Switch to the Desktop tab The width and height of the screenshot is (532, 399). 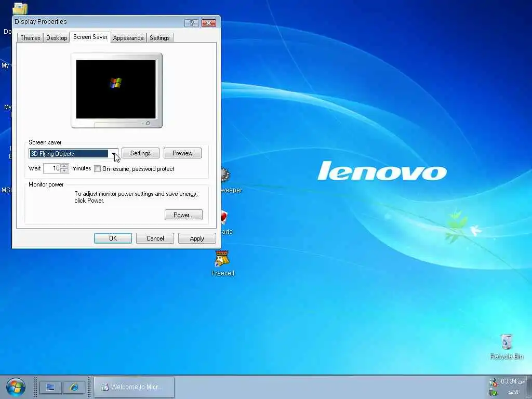pos(57,37)
